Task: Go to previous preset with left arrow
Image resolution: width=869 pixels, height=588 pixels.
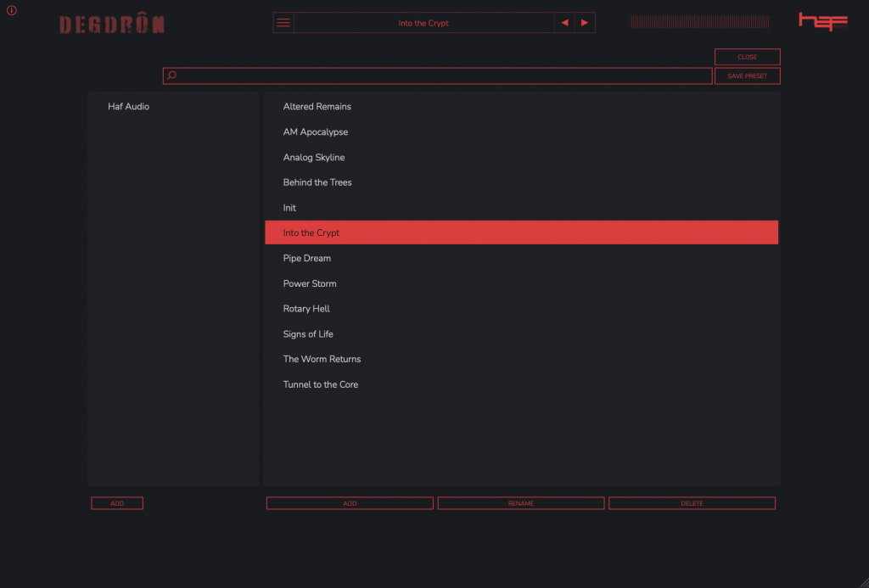Action: [x=564, y=23]
